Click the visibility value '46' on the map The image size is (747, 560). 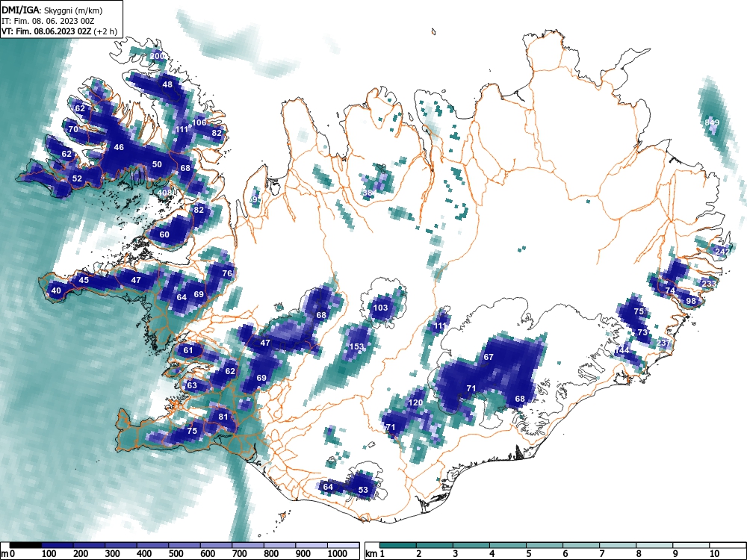119,147
